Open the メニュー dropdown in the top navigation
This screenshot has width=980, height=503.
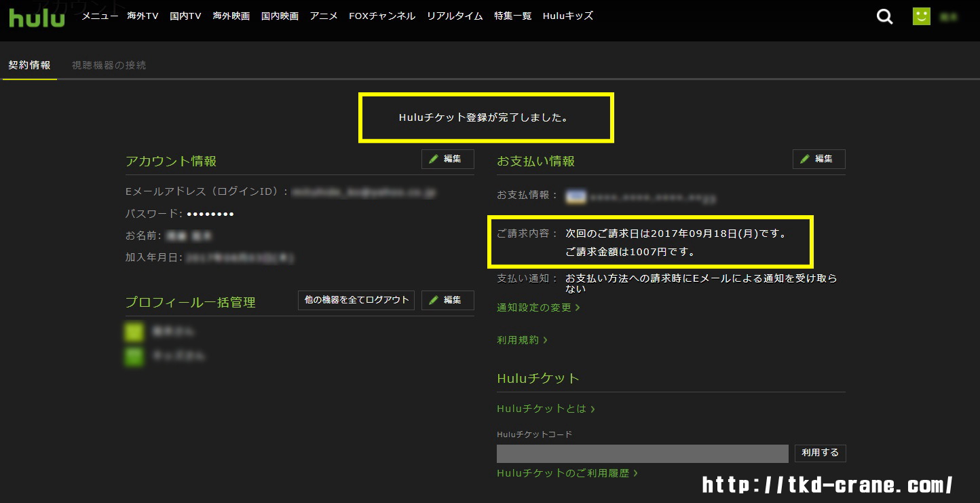pos(100,16)
